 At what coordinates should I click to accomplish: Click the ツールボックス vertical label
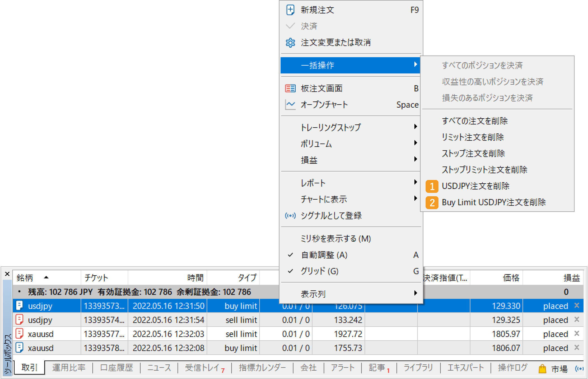click(x=8, y=354)
